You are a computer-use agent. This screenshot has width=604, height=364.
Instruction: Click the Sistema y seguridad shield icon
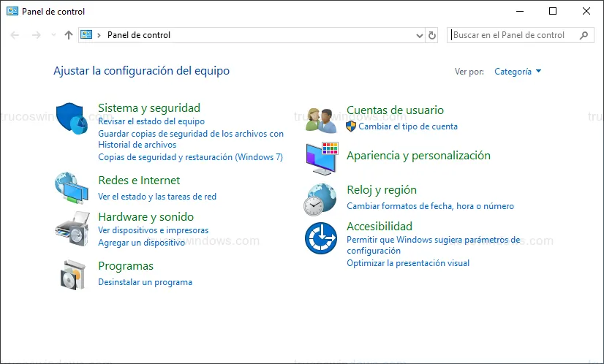[x=72, y=119]
